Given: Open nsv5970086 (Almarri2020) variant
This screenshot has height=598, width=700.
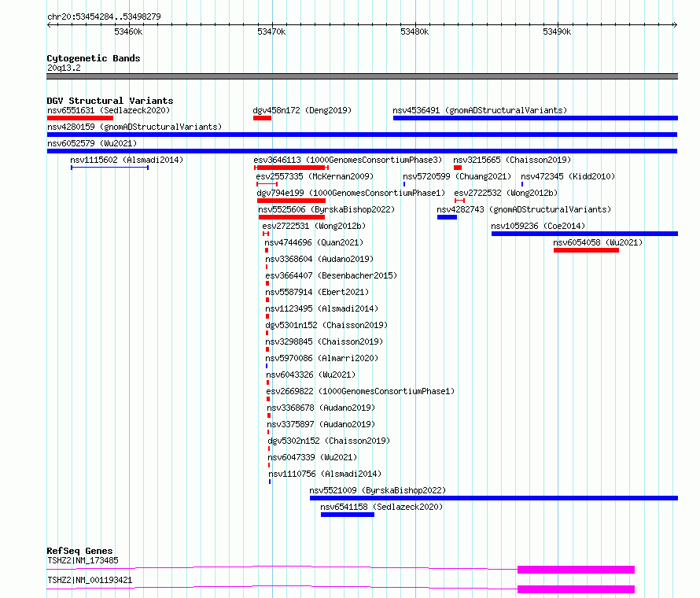Looking at the screenshot, I should click(322, 358).
